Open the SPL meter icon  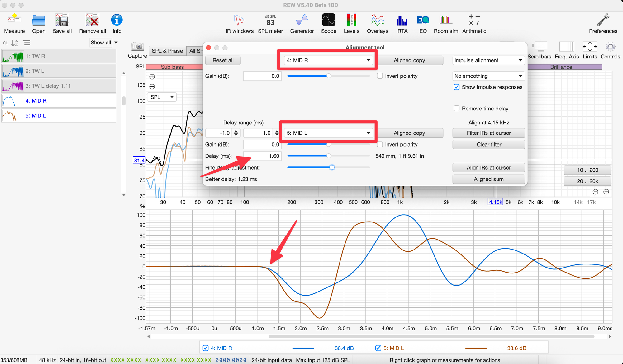[x=270, y=21]
